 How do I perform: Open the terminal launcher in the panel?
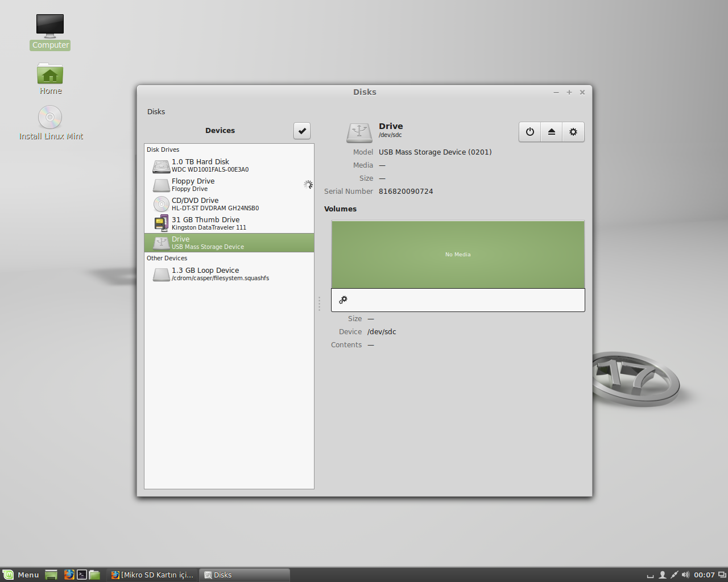[82, 575]
